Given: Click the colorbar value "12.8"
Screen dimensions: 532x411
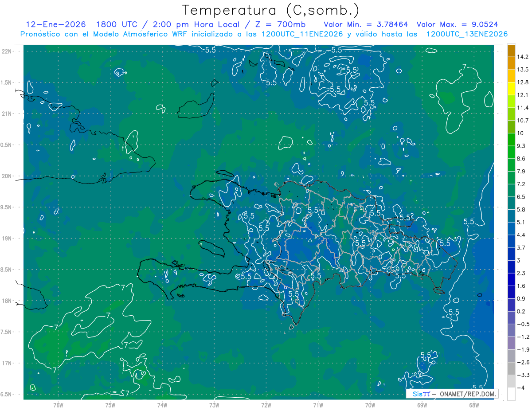Looking at the screenshot, I should pos(523,82).
